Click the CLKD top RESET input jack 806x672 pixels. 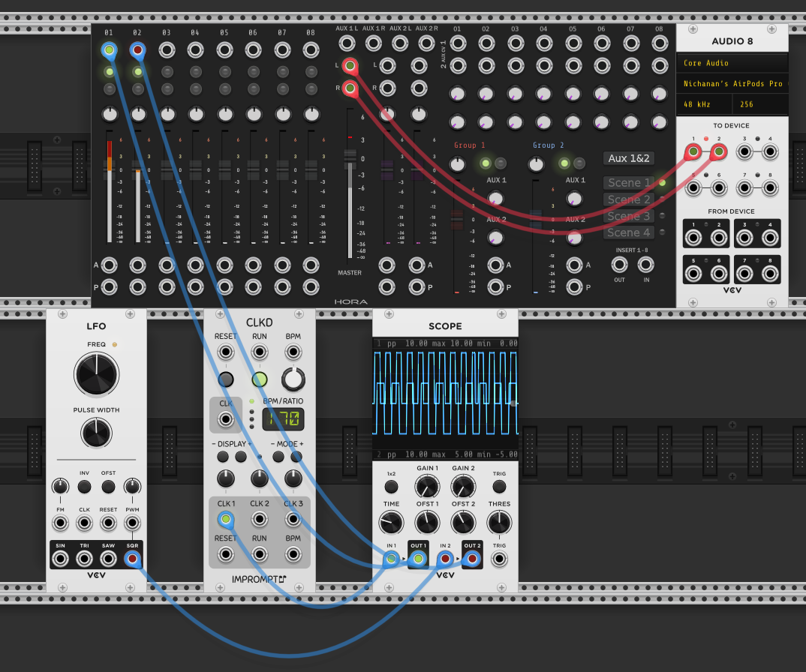[x=225, y=352]
